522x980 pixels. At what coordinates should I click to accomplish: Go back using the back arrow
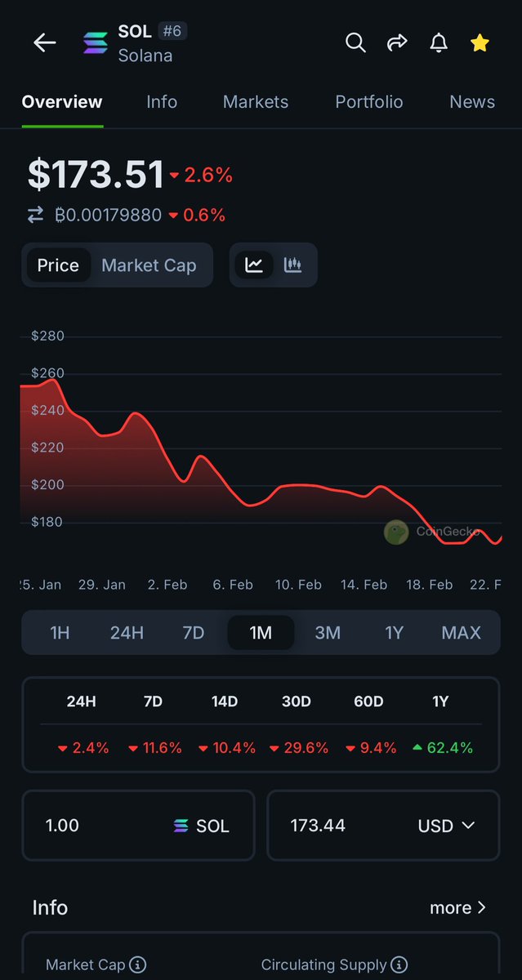point(44,43)
